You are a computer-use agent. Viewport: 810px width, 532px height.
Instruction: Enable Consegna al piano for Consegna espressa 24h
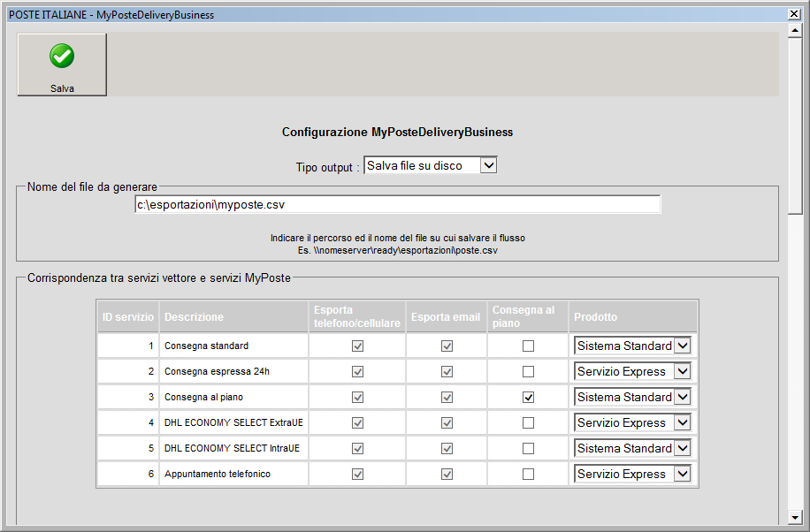pyautogui.click(x=528, y=371)
